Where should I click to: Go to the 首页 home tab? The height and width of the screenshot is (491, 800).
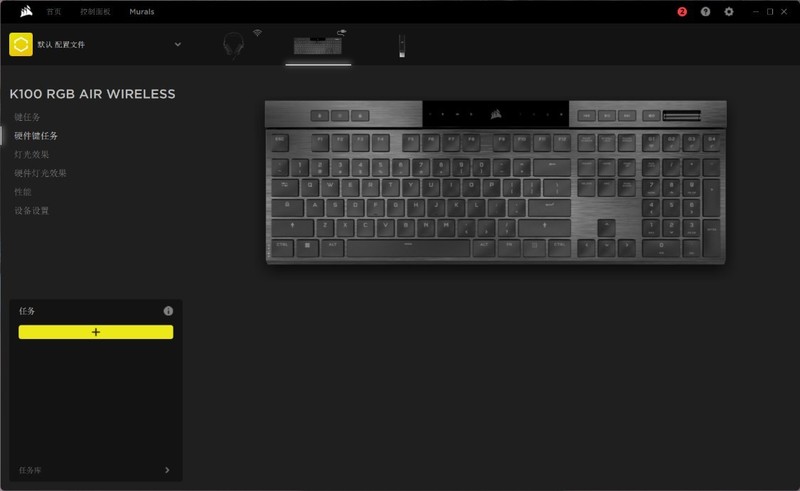coord(54,11)
